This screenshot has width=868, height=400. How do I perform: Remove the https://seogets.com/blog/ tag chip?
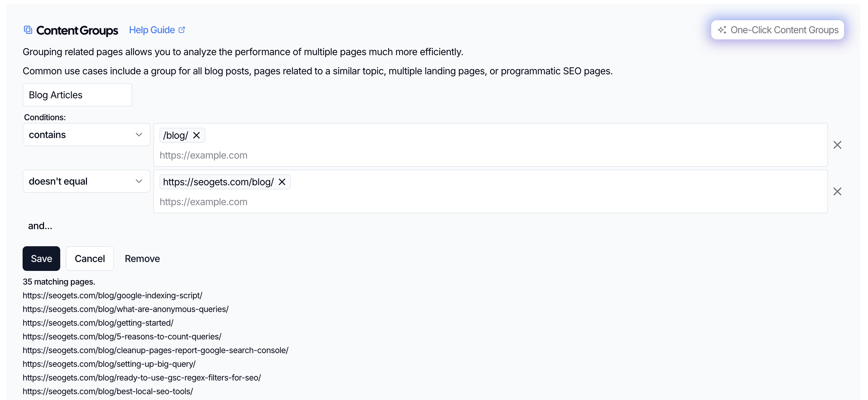point(282,182)
